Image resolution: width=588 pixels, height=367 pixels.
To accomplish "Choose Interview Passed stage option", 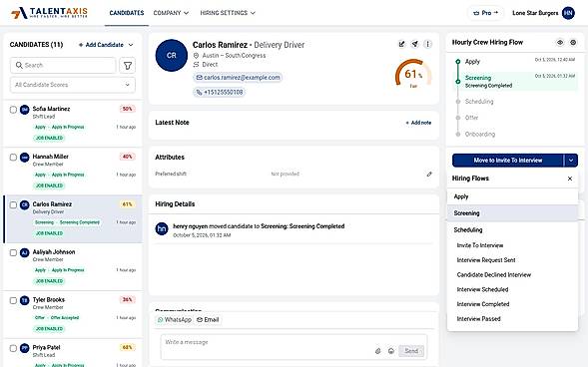I will click(478, 319).
